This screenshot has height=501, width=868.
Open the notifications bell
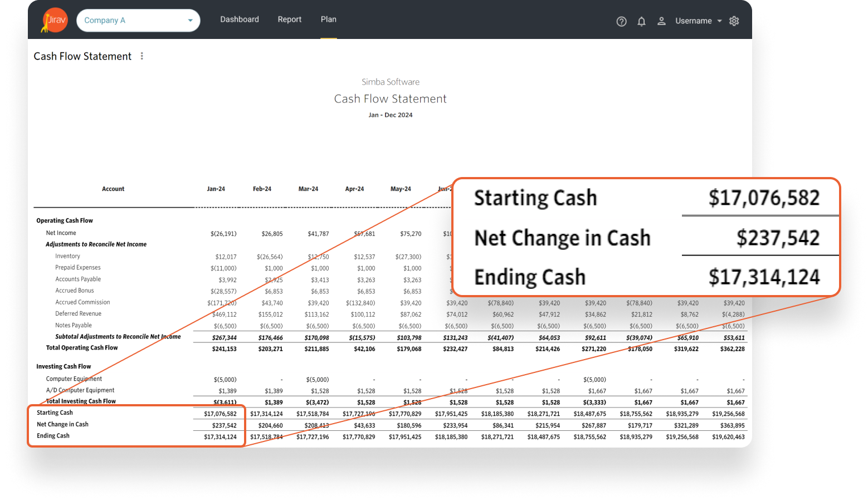(641, 21)
